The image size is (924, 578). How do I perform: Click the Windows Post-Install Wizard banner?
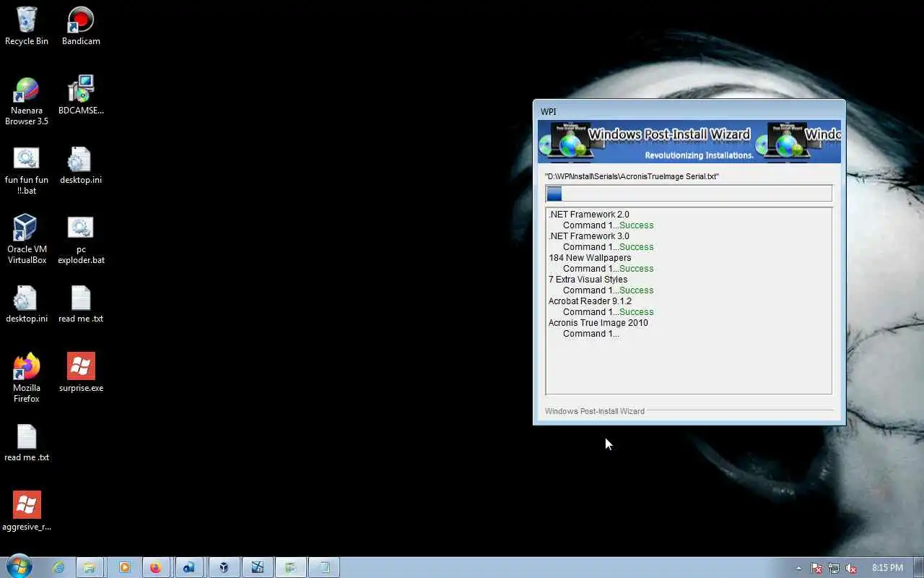click(x=689, y=142)
